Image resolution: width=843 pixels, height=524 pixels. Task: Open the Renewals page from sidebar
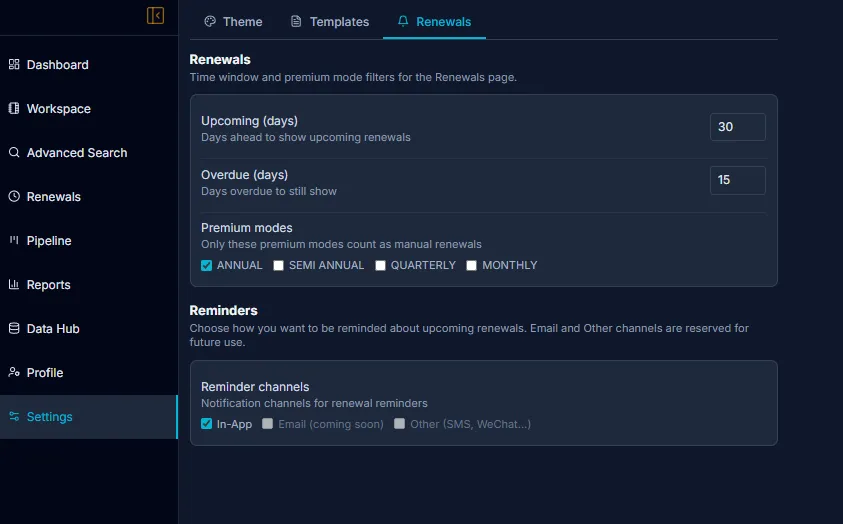pos(89,197)
